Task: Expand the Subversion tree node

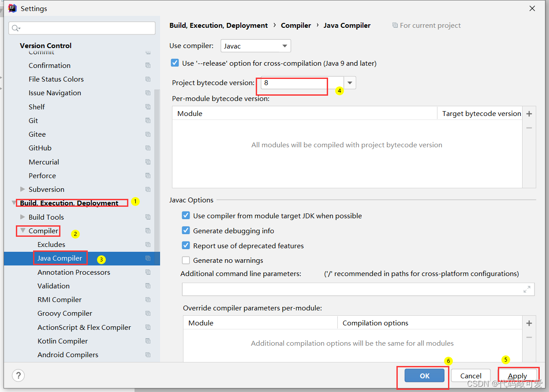Action: pyautogui.click(x=22, y=189)
